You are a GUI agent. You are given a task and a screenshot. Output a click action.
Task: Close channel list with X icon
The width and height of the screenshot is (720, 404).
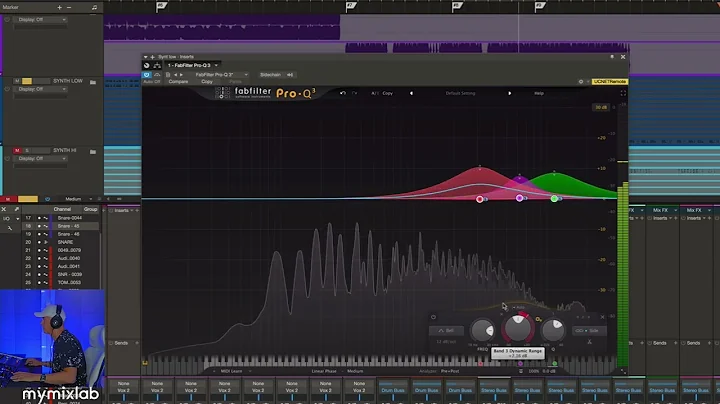pyautogui.click(x=4, y=209)
